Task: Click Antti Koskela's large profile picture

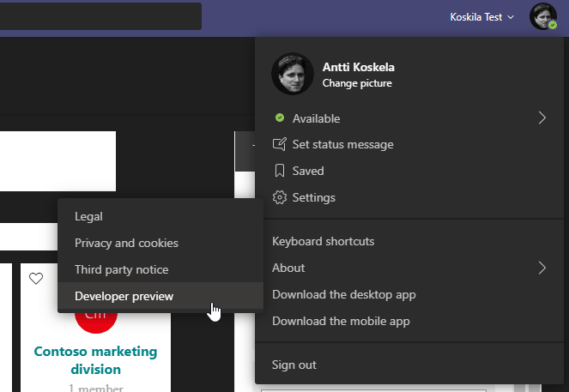Action: click(x=293, y=74)
